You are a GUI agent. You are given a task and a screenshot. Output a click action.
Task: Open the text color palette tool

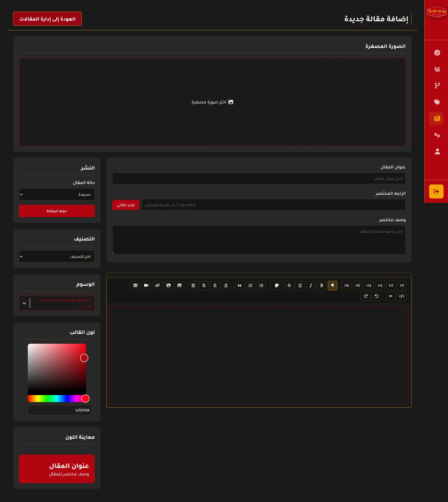coord(277,286)
